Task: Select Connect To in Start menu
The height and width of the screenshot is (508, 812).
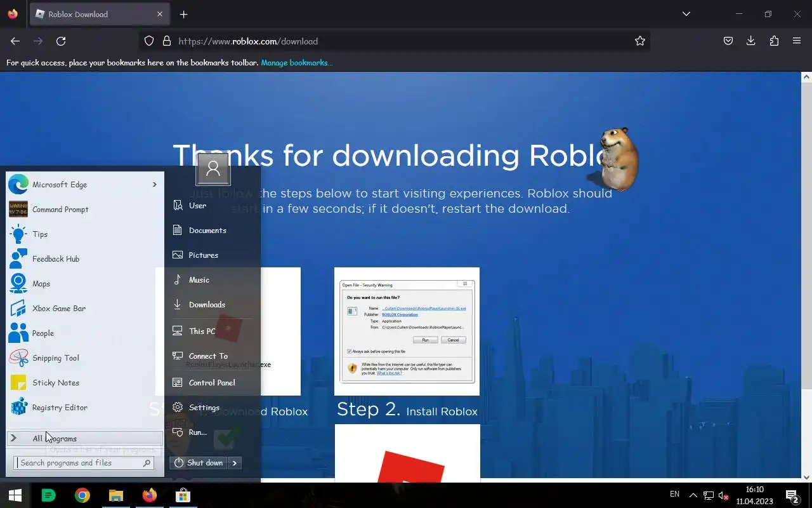Action: (212, 356)
